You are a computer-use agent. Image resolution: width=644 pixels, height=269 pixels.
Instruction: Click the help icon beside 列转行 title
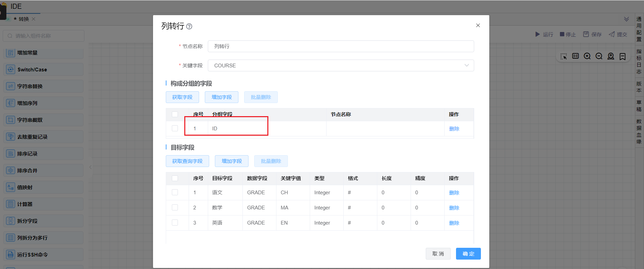tap(189, 27)
